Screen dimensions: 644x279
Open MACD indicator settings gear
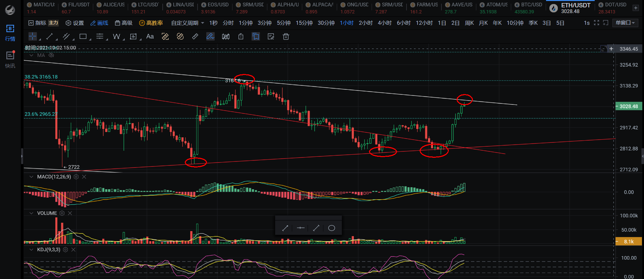(x=76, y=177)
